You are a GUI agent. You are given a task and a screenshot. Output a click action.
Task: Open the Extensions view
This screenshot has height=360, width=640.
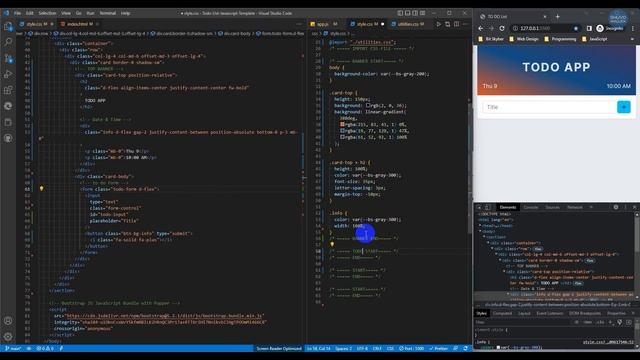coord(8,90)
